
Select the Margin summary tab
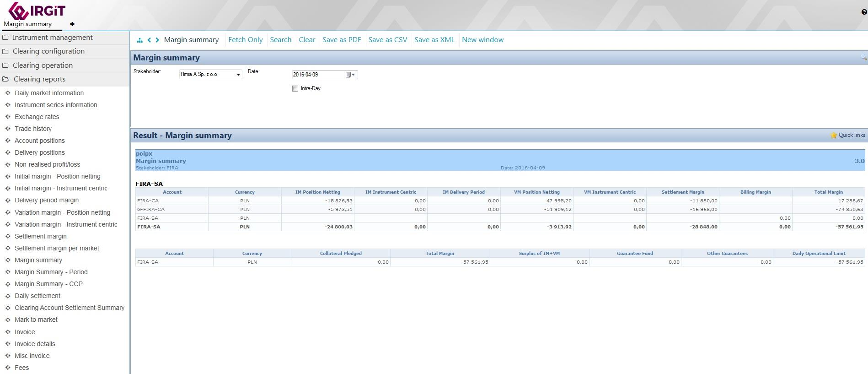pyautogui.click(x=27, y=24)
